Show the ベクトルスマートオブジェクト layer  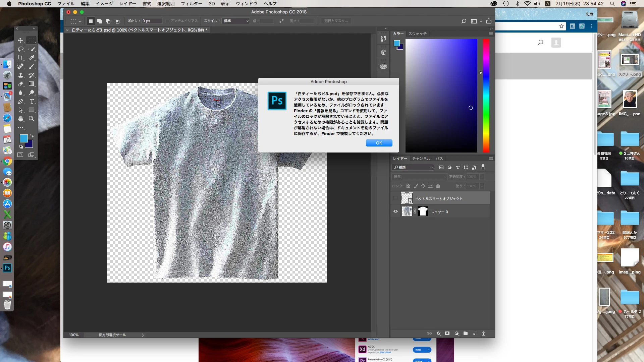pyautogui.click(x=395, y=198)
